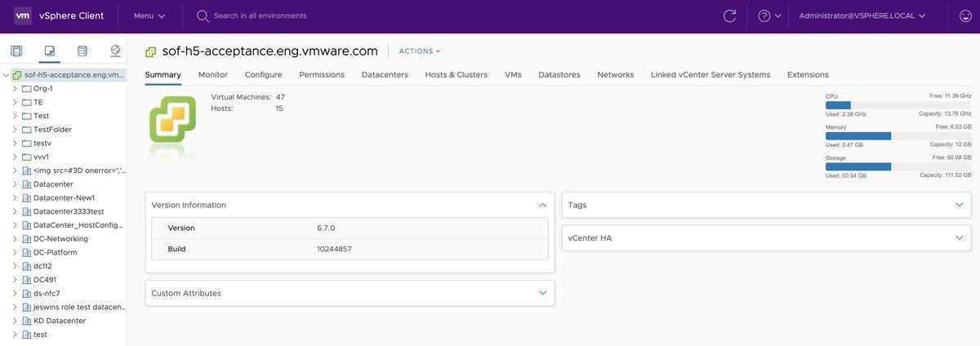Open the Datacenters tab
The width and height of the screenshot is (980, 346).
tap(385, 74)
